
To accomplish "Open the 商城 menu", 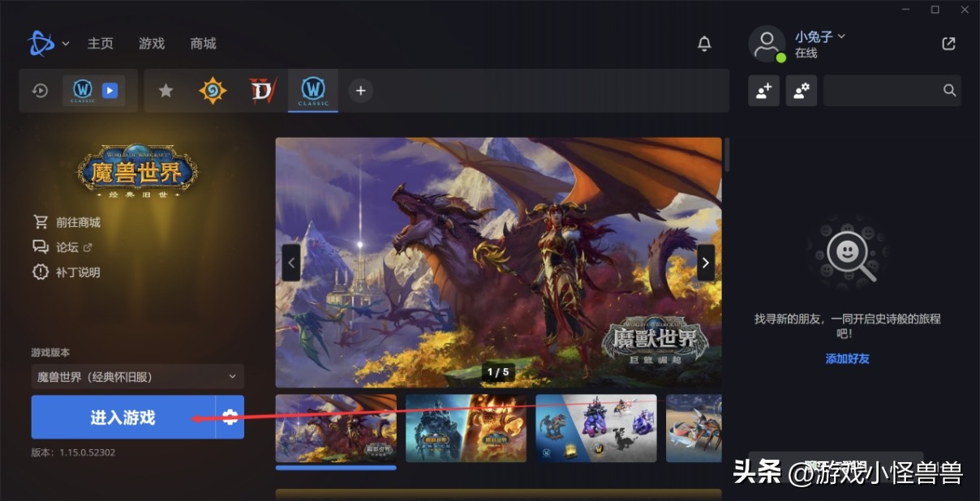I will (203, 44).
